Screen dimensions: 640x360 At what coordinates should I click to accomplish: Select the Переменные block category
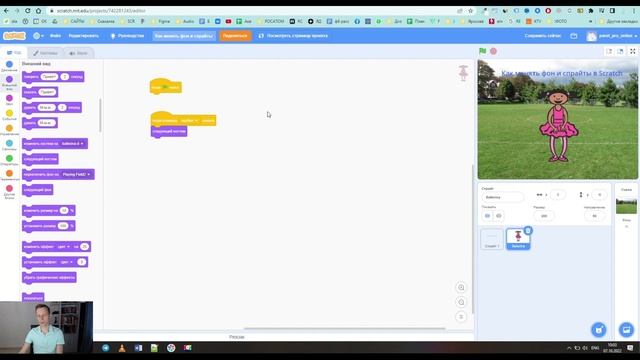pos(9,176)
